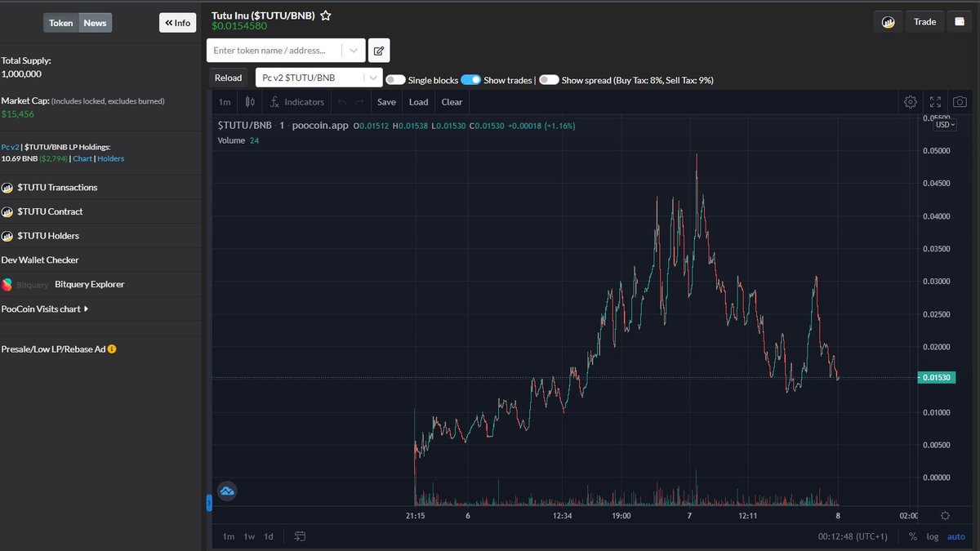The width and height of the screenshot is (980, 551).
Task: Click the cloud chart logo badge
Action: point(227,491)
